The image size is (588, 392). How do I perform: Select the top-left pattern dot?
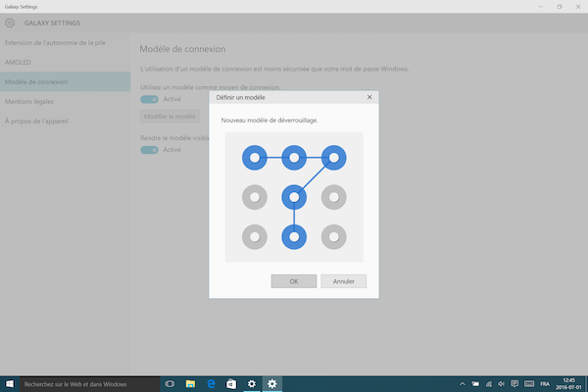[x=255, y=158]
